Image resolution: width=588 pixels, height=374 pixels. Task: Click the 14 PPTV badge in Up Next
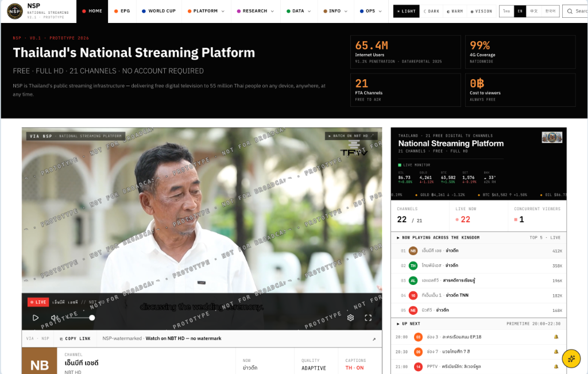418,367
